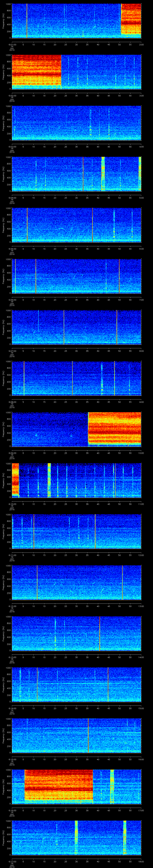Click the '10:00' end time label
Viewport: 153px width, 868px height.
141,453
